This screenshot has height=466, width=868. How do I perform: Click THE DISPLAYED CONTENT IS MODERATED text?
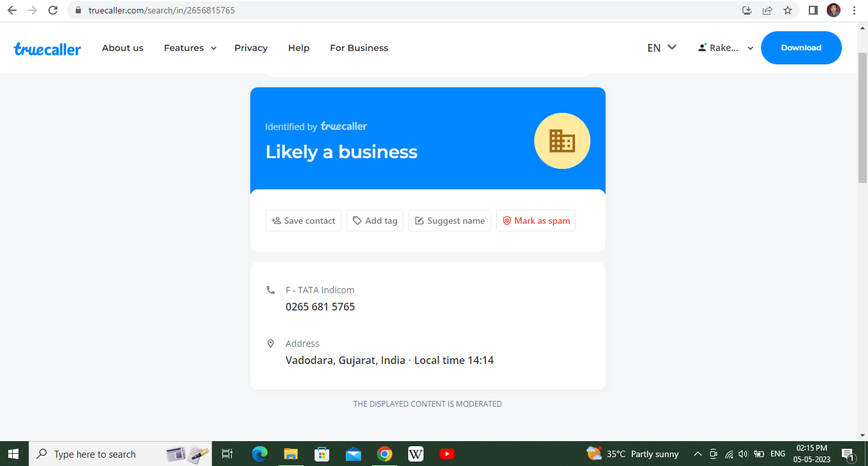coord(427,404)
